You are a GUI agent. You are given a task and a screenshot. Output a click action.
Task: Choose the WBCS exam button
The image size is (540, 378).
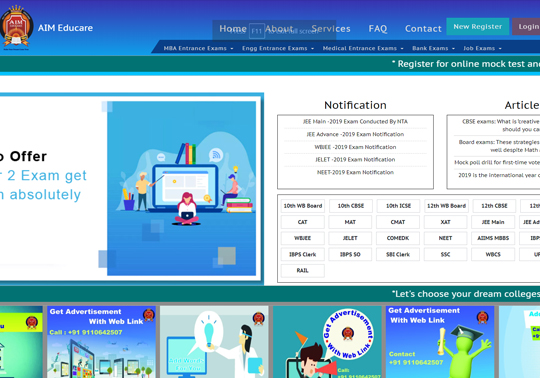point(493,254)
